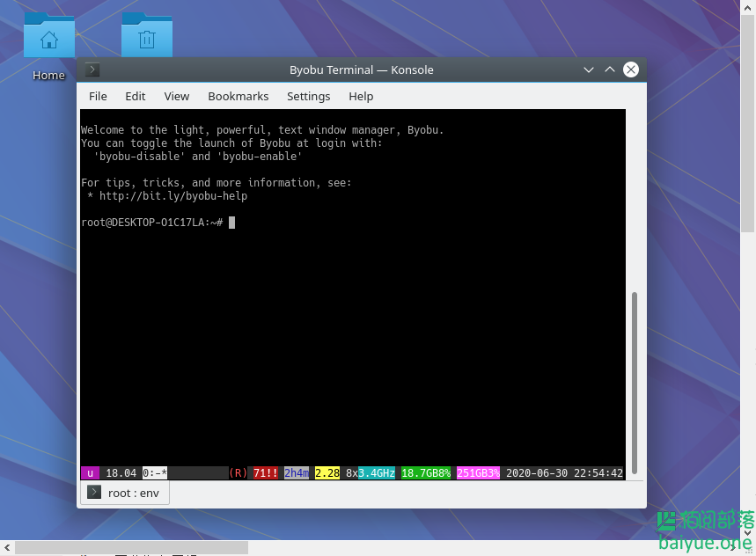Click the yellow 2.28 load average

click(x=327, y=473)
